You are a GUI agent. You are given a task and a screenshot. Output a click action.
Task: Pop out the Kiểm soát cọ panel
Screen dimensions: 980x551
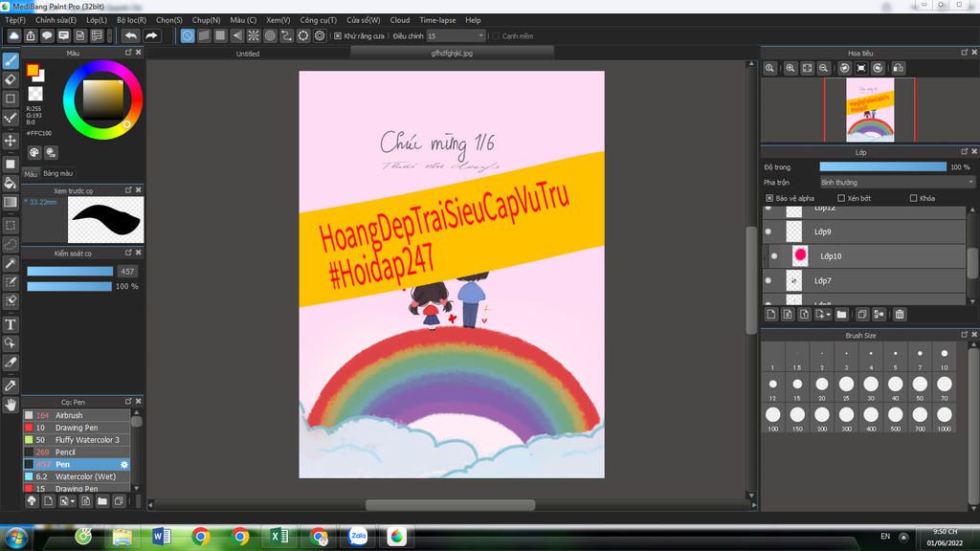tap(128, 253)
